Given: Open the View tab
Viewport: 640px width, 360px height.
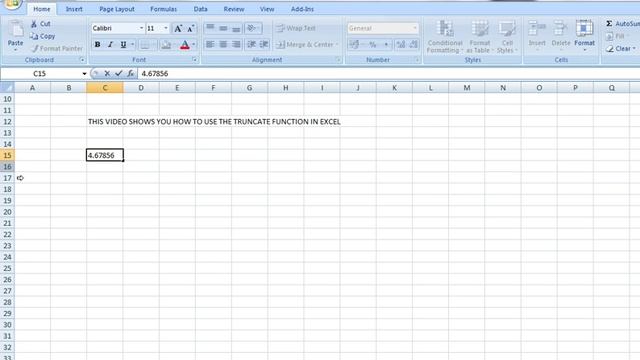Looking at the screenshot, I should click(x=267, y=9).
